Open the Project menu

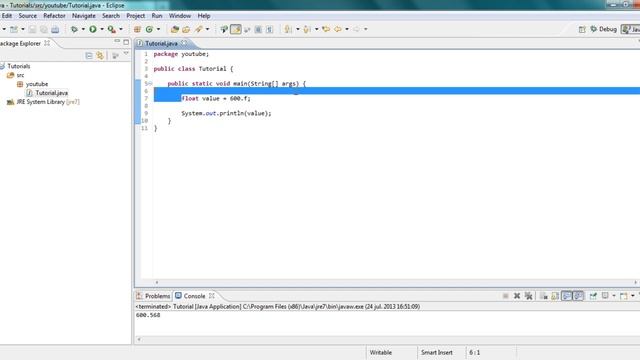tap(136, 16)
